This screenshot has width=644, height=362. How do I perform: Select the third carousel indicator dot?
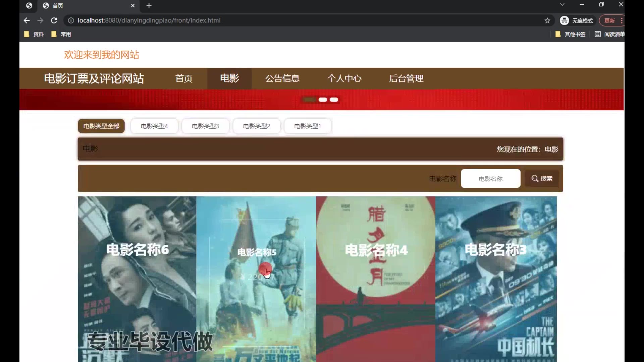[x=334, y=100]
